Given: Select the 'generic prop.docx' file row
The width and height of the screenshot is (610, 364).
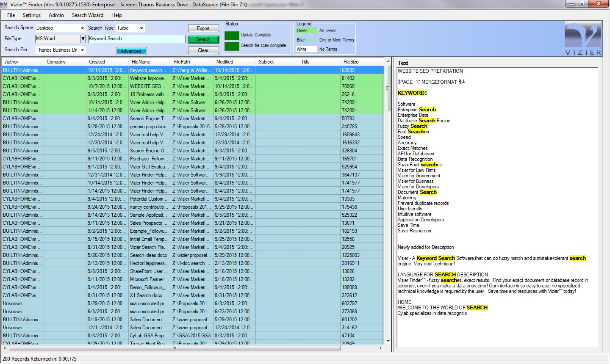Looking at the screenshot, I should [x=193, y=127].
